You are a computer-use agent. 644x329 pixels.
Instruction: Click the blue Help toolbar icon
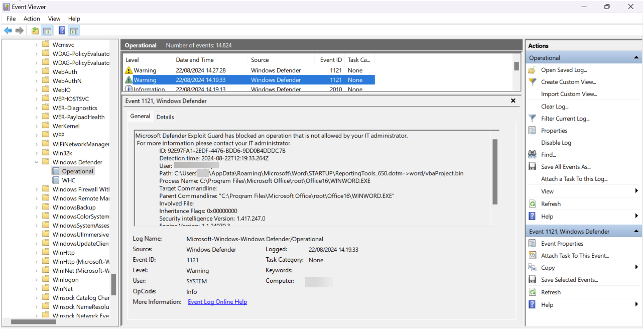[62, 31]
